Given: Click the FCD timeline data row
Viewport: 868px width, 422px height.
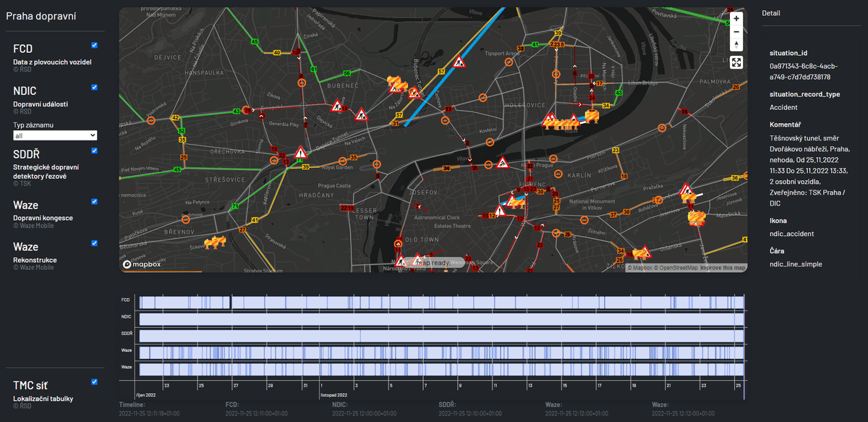Looking at the screenshot, I should tap(441, 302).
